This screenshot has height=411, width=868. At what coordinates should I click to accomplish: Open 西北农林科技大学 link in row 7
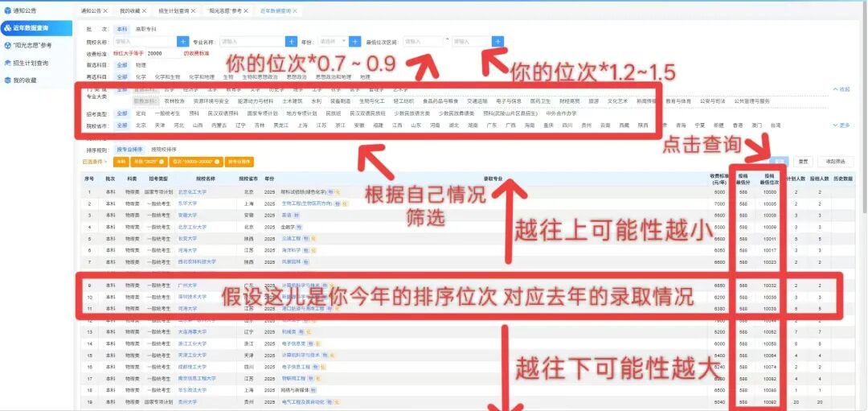pyautogui.click(x=197, y=261)
